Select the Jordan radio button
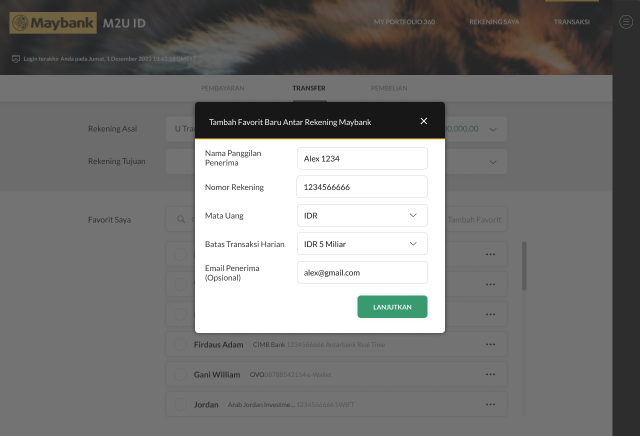Image resolution: width=640 pixels, height=436 pixels. point(180,405)
